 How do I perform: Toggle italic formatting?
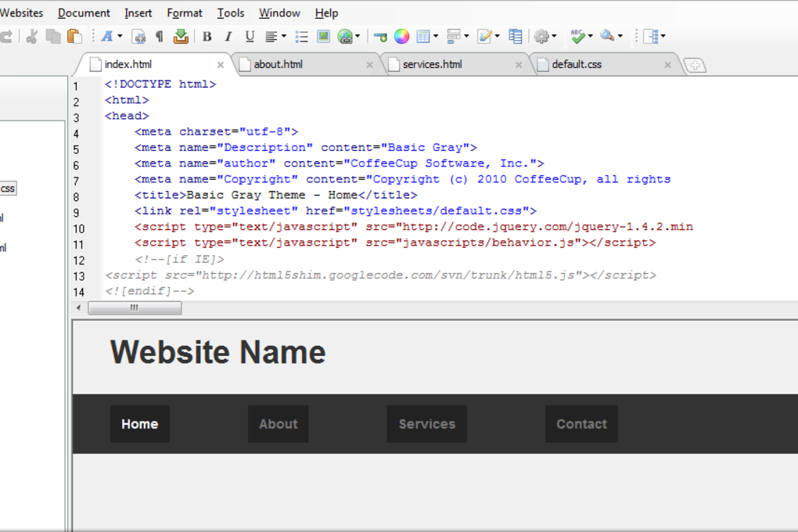(228, 36)
